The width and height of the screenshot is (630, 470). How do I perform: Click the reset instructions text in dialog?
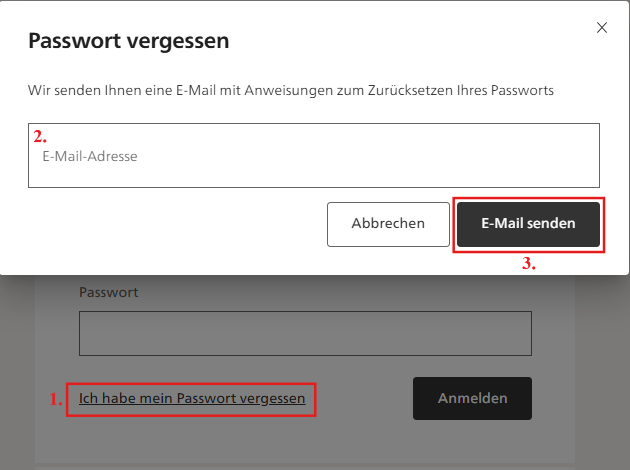[x=291, y=90]
